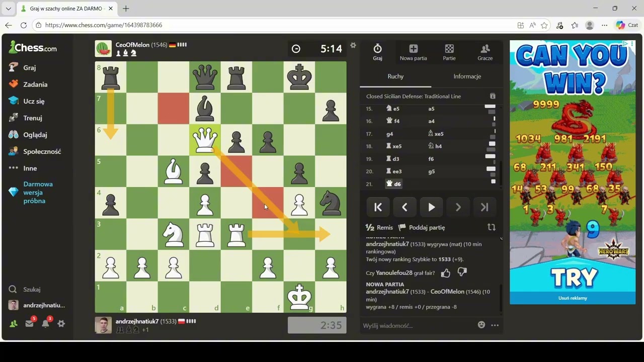Click the white queen on d6
Screen dimensions: 644x362
coord(205,140)
